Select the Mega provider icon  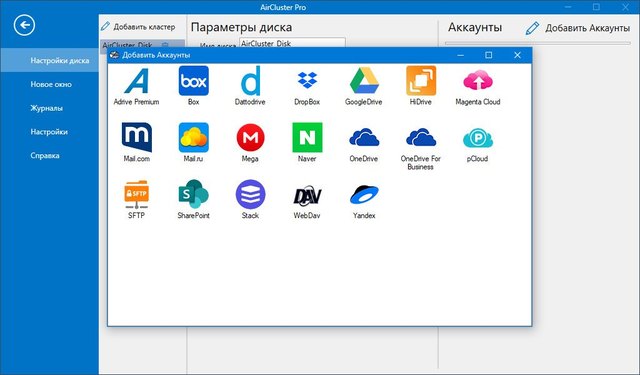[250, 138]
